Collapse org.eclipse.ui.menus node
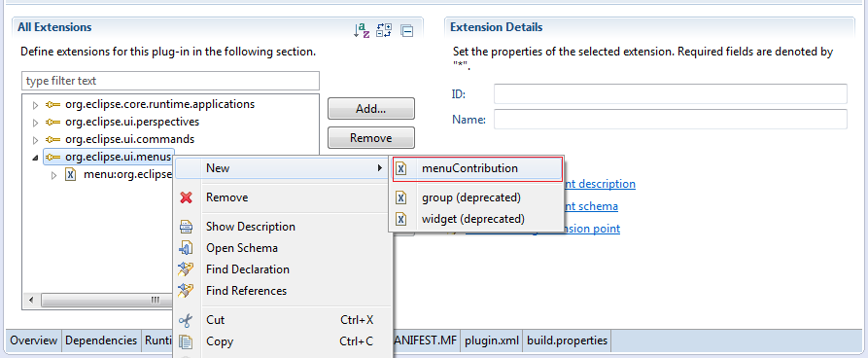The width and height of the screenshot is (868, 358). pos(35,158)
